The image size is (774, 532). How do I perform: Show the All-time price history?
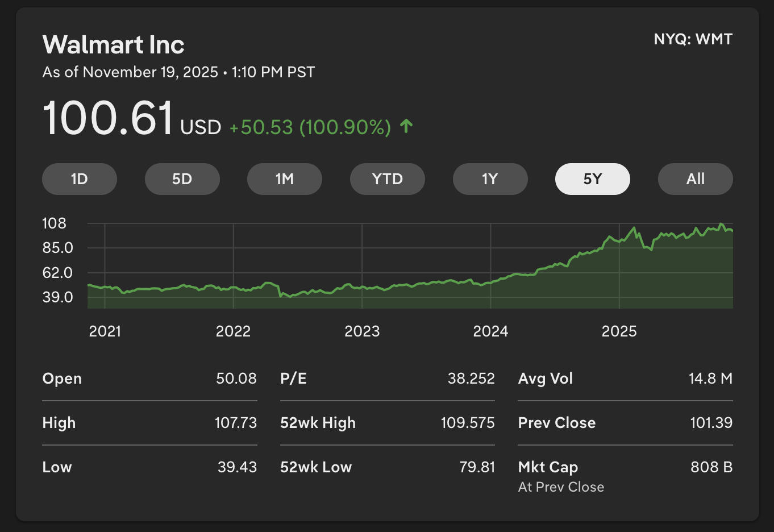[695, 179]
